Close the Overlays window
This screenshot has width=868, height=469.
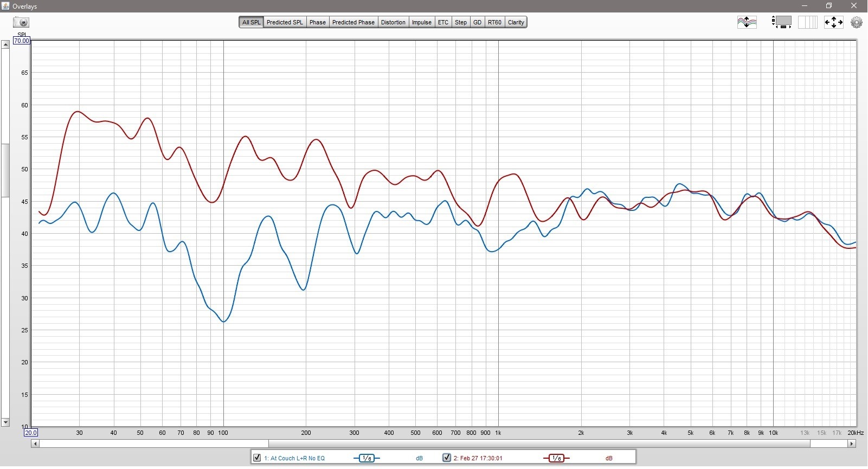click(x=854, y=6)
